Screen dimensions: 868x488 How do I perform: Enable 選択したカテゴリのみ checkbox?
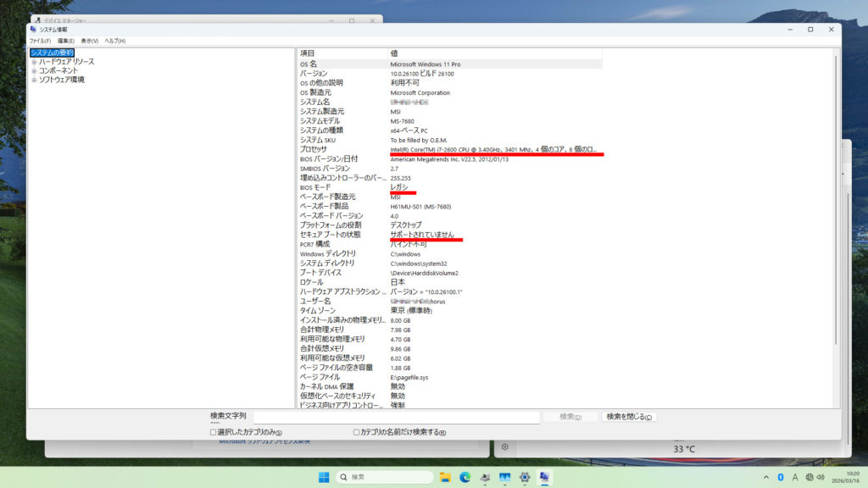click(214, 432)
